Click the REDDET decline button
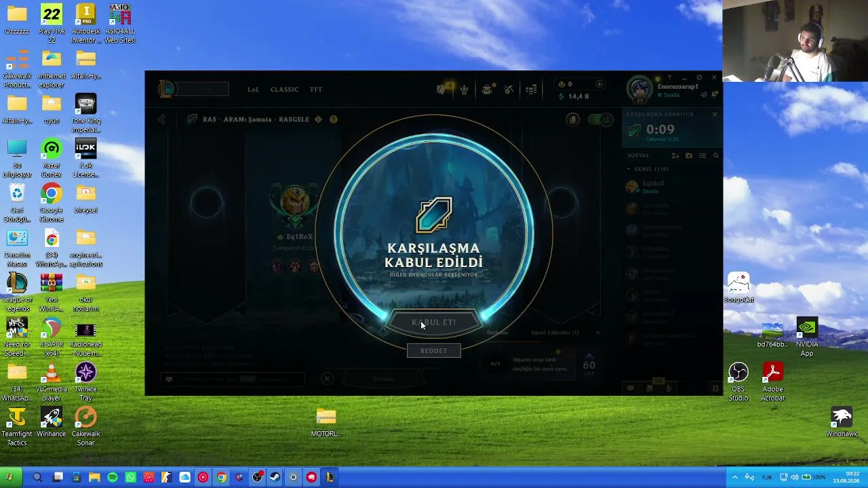The height and width of the screenshot is (488, 868). 433,350
